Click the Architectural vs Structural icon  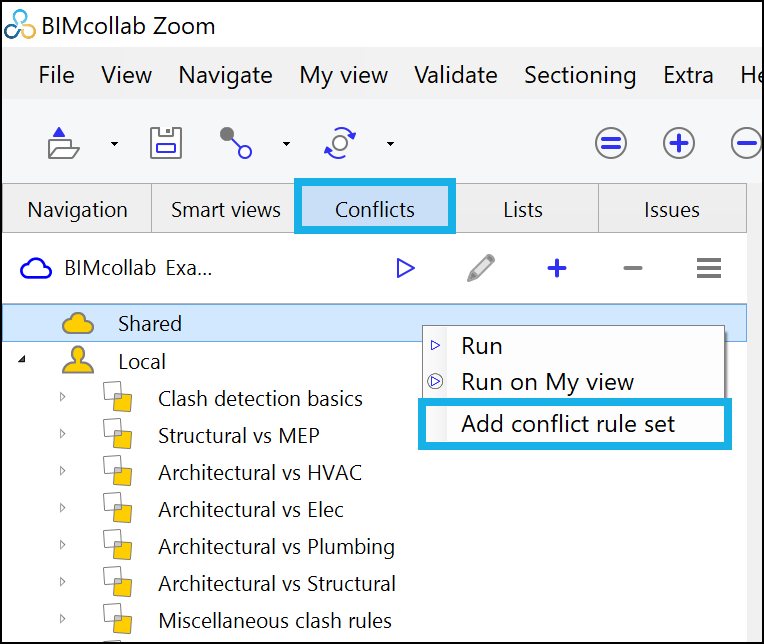[117, 582]
